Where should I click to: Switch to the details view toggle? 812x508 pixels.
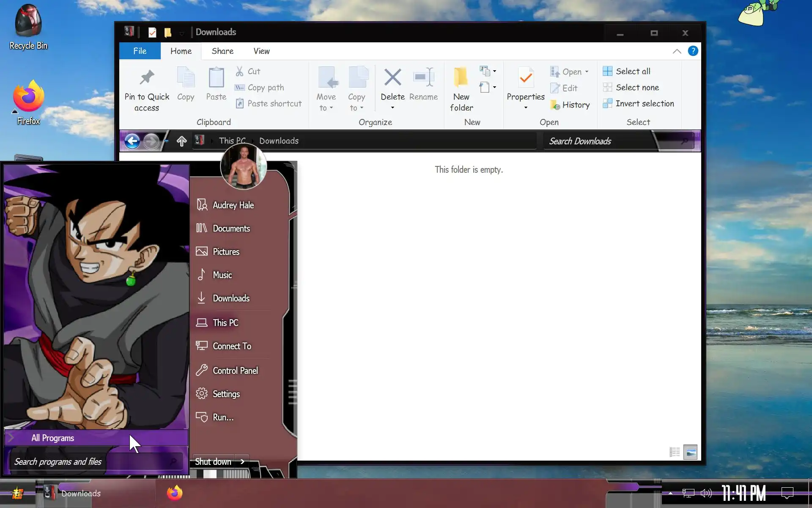click(x=675, y=452)
